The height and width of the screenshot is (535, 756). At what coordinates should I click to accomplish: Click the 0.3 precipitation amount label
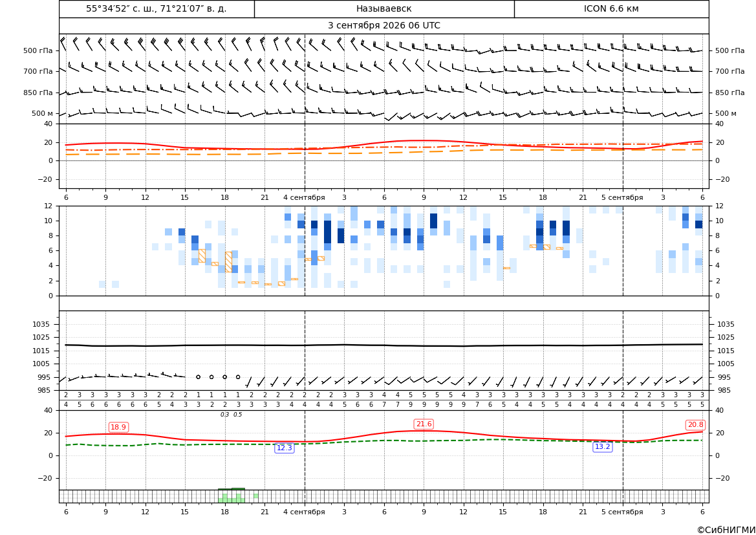[224, 415]
